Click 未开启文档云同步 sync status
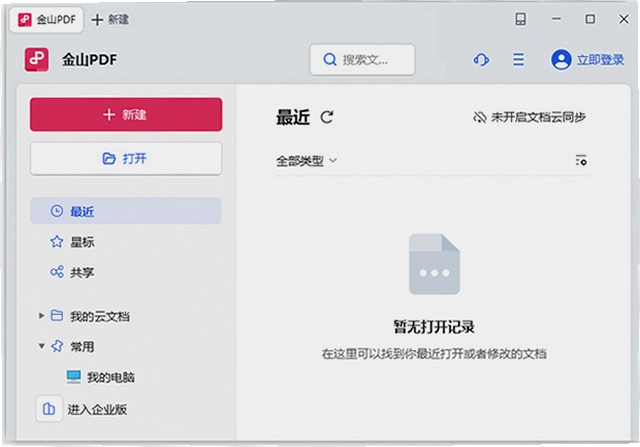This screenshot has height=447, width=640. [529, 117]
